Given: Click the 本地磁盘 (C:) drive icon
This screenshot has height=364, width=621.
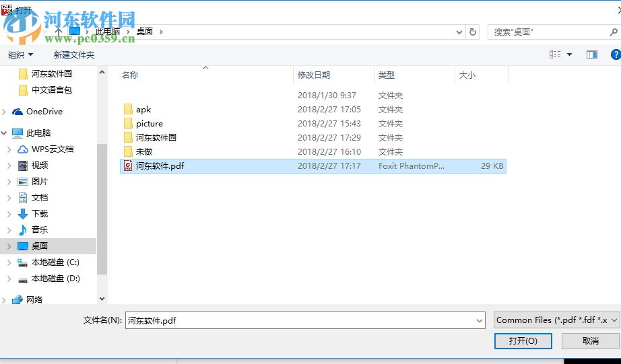Looking at the screenshot, I should (x=23, y=262).
